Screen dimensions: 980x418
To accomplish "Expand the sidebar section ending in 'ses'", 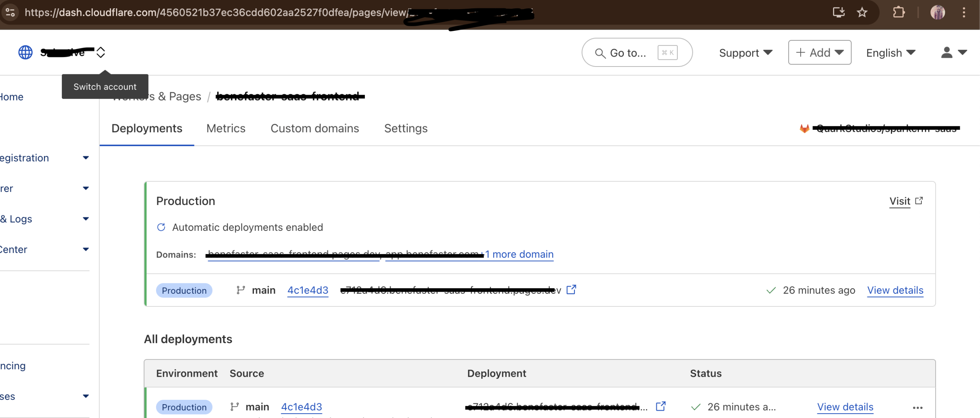I will pos(44,396).
